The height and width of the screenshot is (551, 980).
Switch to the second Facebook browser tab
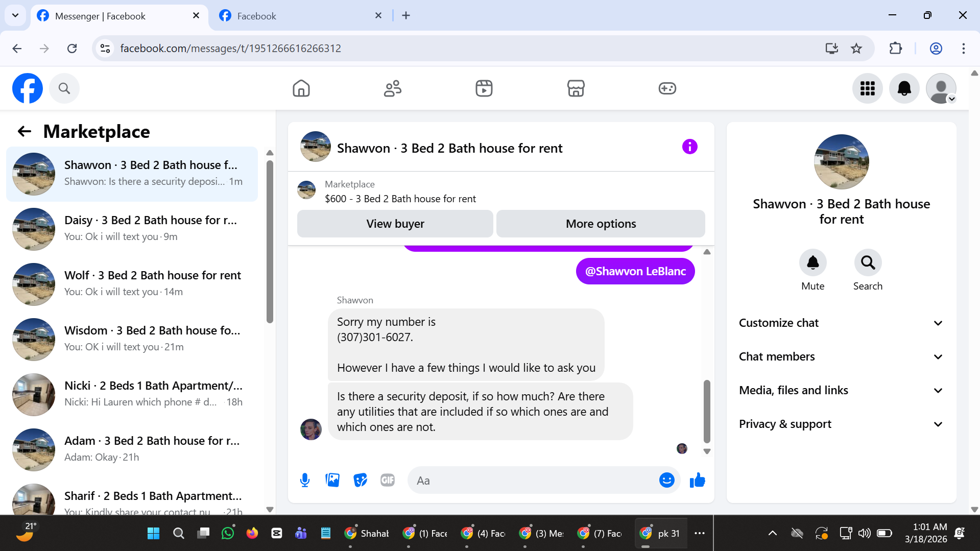coord(301,16)
